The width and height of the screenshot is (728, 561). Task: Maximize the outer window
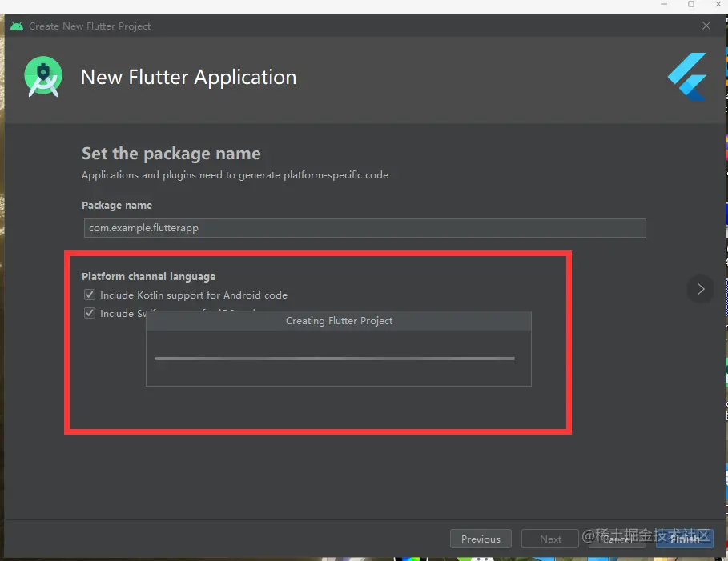pos(691,4)
